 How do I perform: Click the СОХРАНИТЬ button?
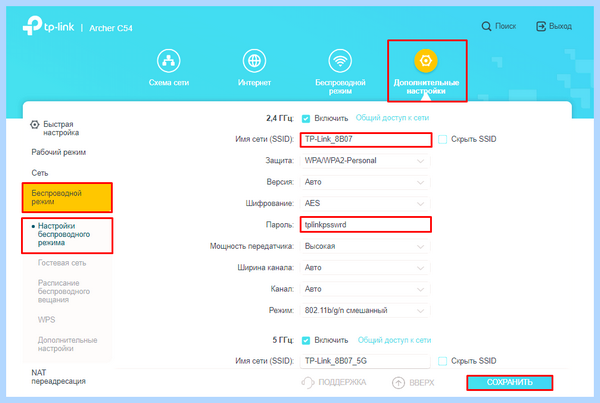(510, 382)
